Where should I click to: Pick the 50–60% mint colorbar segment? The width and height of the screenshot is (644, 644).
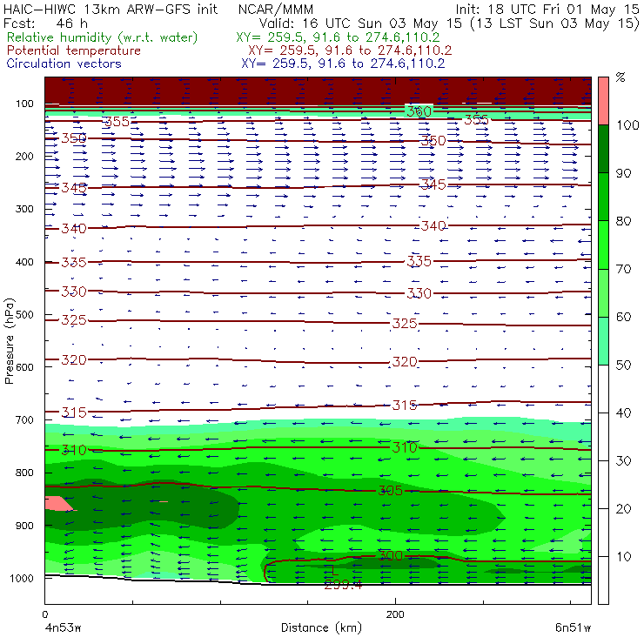603,341
